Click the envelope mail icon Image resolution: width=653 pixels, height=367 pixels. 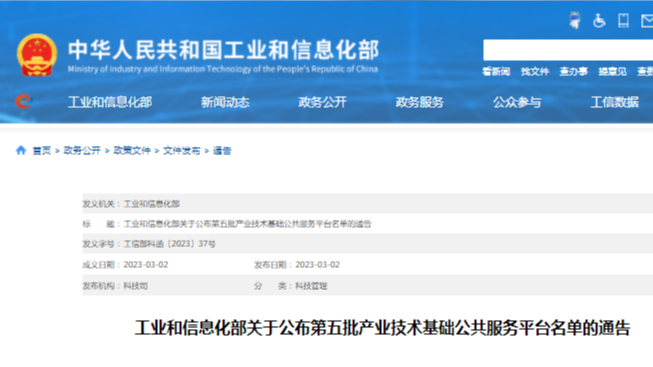pos(647,20)
